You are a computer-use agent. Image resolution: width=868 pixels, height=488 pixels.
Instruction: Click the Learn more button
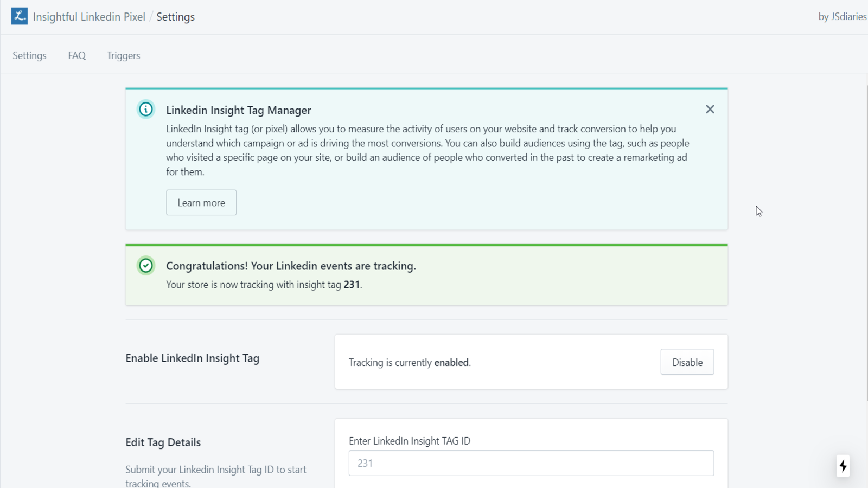201,202
